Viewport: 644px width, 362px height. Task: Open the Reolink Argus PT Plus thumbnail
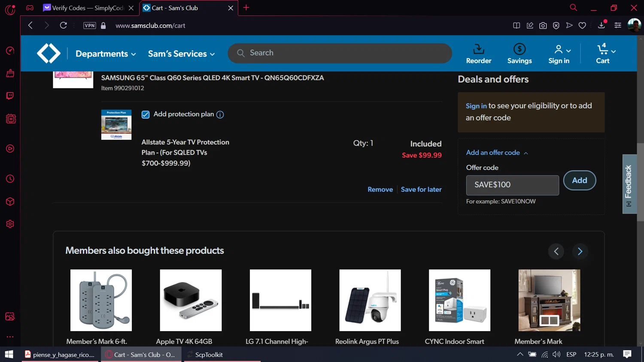coord(370,300)
